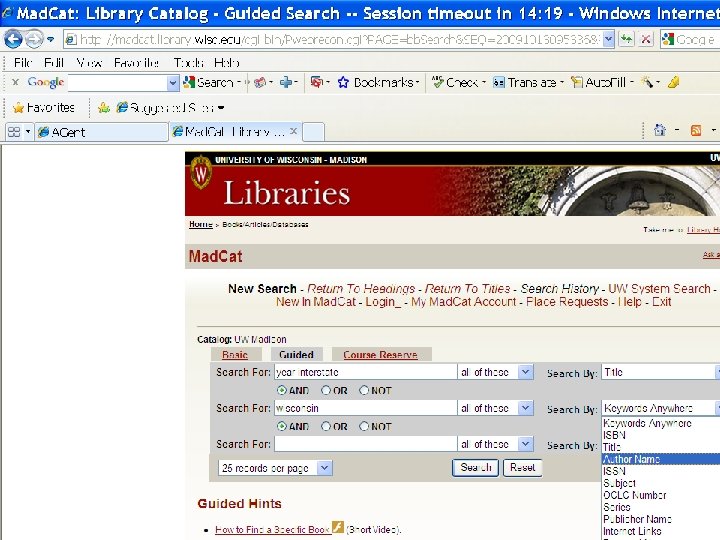Click the Google Toolbar Search button
Image resolution: width=720 pixels, height=540 pixels.
click(x=209, y=82)
